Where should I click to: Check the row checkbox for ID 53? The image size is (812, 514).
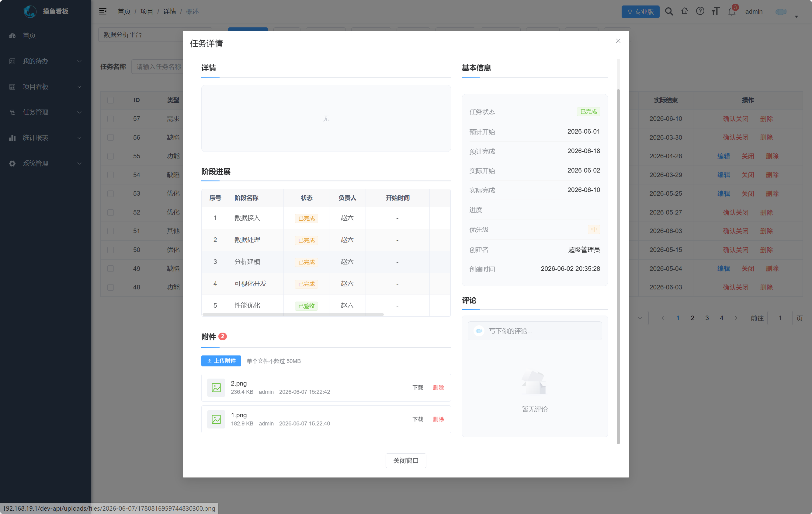tap(111, 194)
